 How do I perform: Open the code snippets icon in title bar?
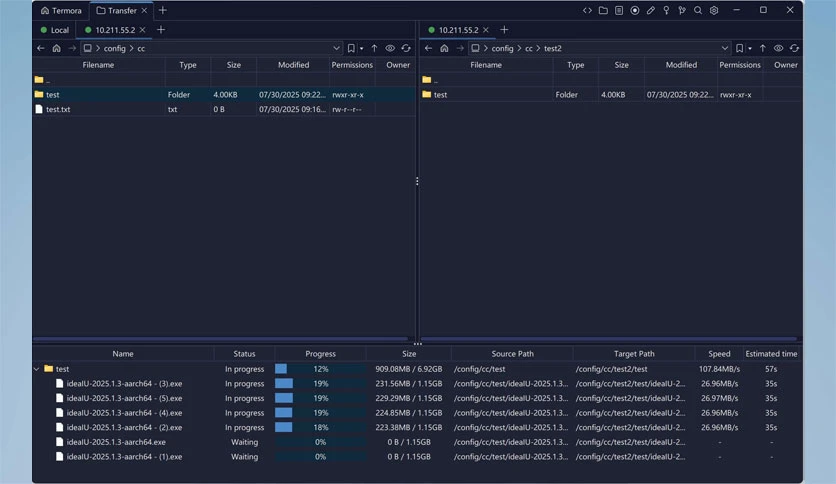point(587,10)
